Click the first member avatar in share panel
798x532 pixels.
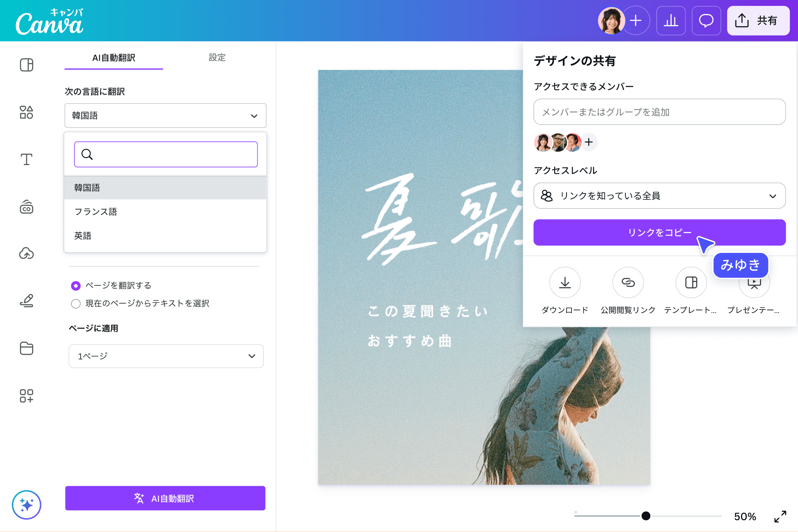pyautogui.click(x=542, y=142)
